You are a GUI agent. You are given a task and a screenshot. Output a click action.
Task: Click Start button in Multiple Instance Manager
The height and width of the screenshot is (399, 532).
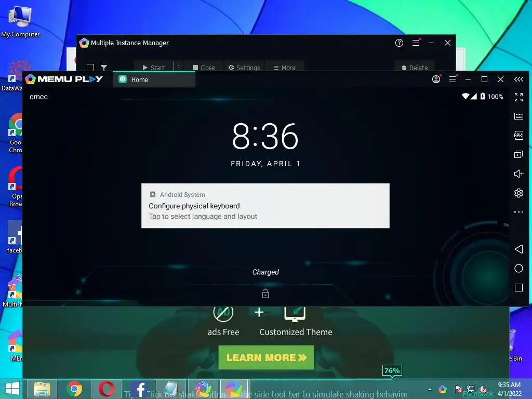coord(153,68)
